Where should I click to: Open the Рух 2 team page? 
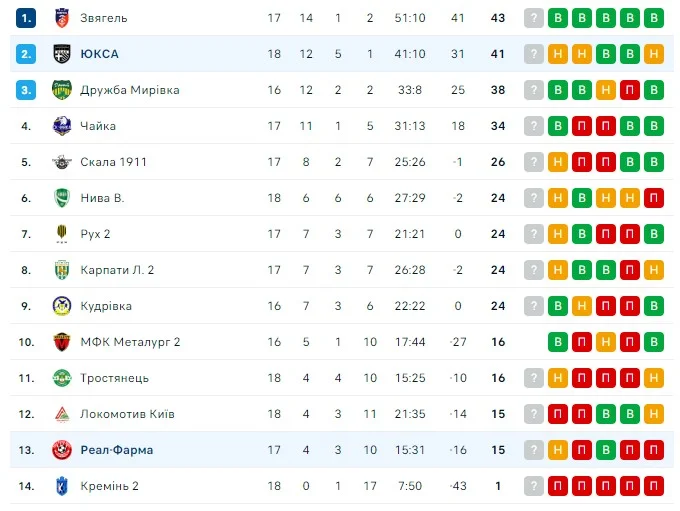(x=95, y=234)
